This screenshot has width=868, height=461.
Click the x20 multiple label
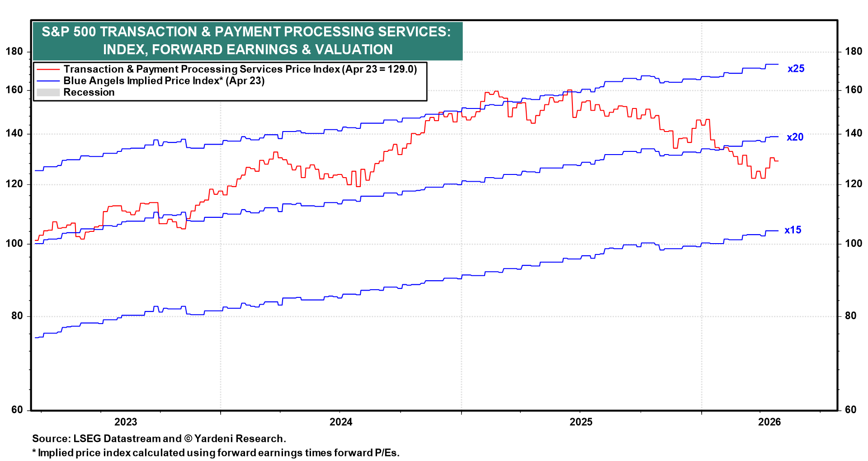coord(795,137)
